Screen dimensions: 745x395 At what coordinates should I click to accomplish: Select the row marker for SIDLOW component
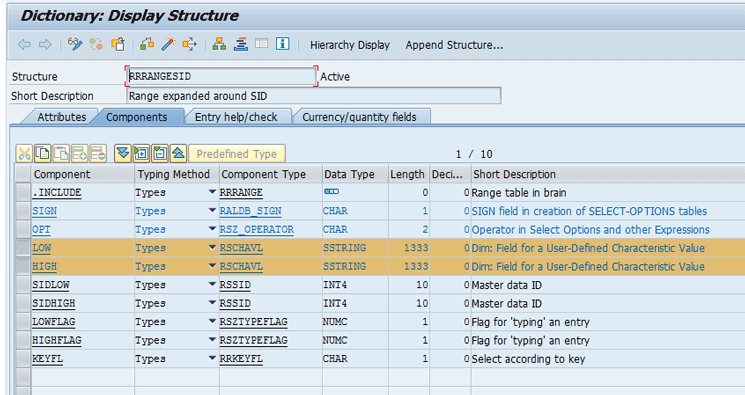(23, 285)
